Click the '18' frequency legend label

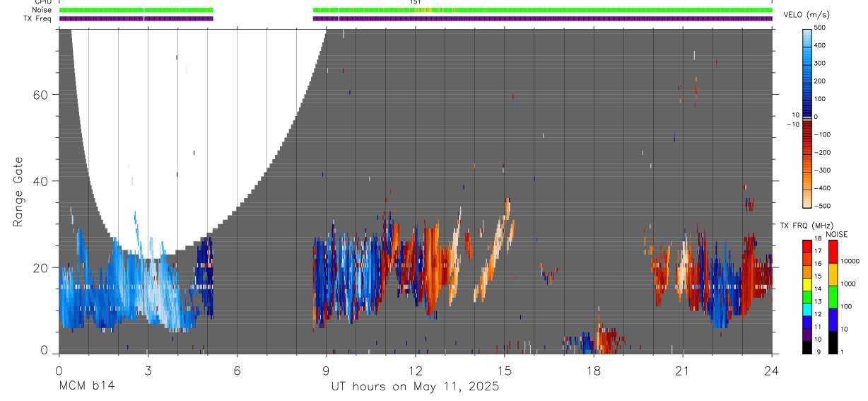pyautogui.click(x=818, y=239)
